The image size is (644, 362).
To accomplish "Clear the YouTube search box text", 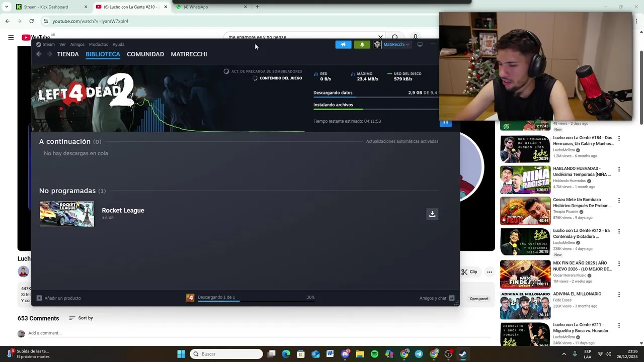I will point(380,37).
